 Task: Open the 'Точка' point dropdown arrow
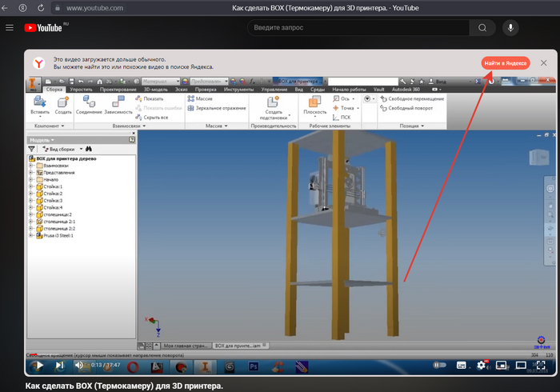tap(358, 108)
